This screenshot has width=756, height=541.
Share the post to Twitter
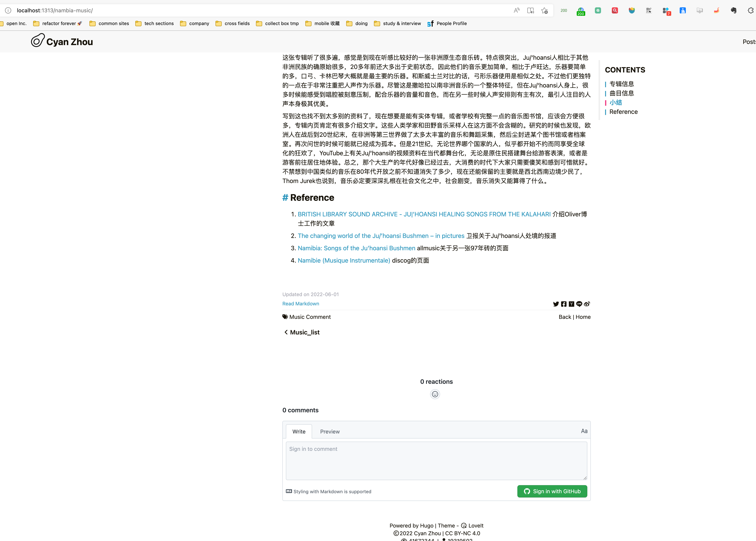pos(556,304)
